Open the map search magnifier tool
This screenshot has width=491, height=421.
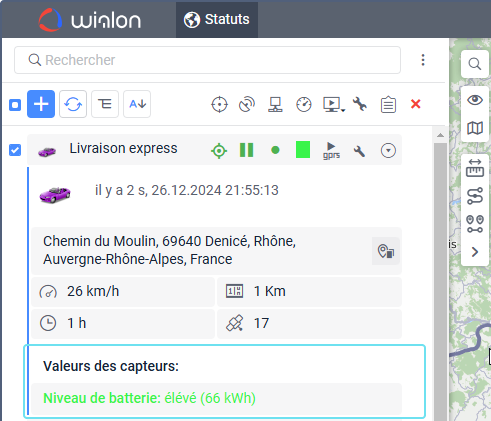click(x=475, y=64)
